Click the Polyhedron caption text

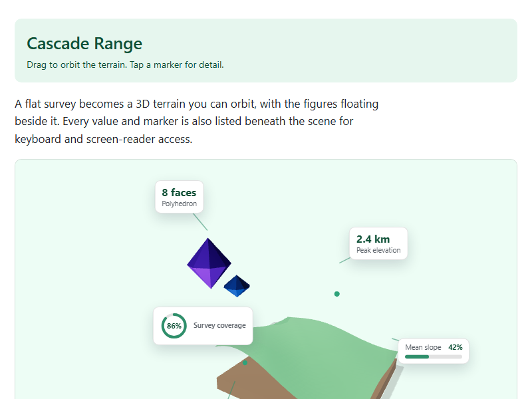(179, 203)
